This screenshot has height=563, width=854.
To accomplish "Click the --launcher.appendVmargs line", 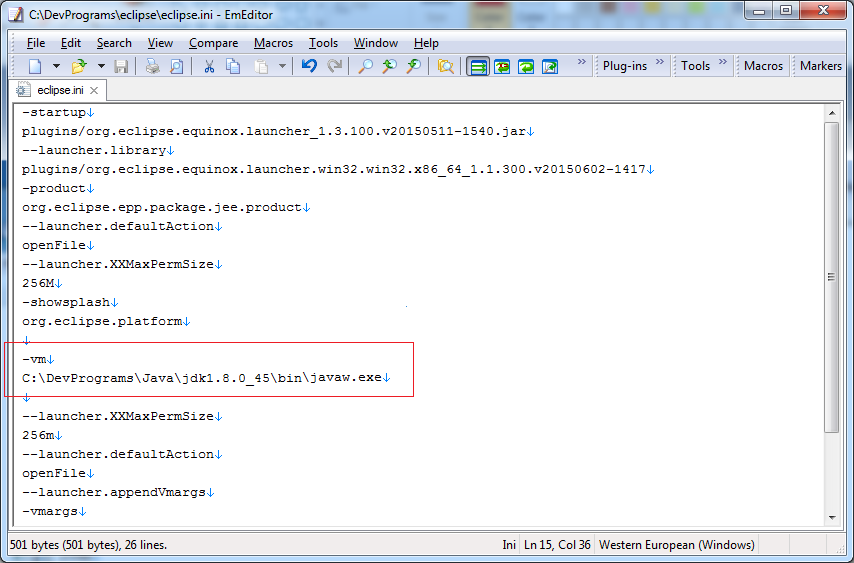I will coord(118,492).
